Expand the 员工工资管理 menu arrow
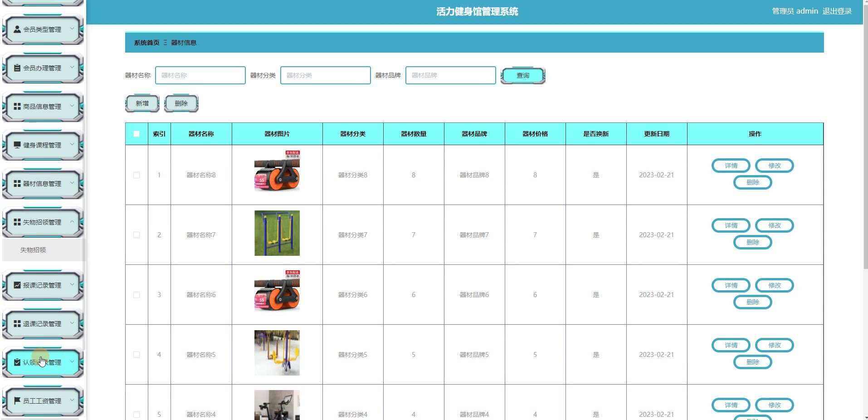Image resolution: width=868 pixels, height=420 pixels. tap(72, 400)
